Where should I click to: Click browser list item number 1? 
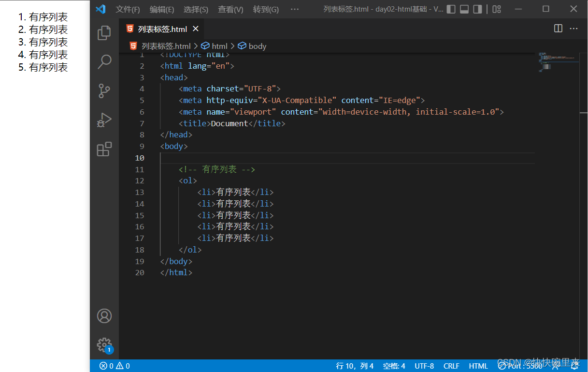(x=43, y=17)
